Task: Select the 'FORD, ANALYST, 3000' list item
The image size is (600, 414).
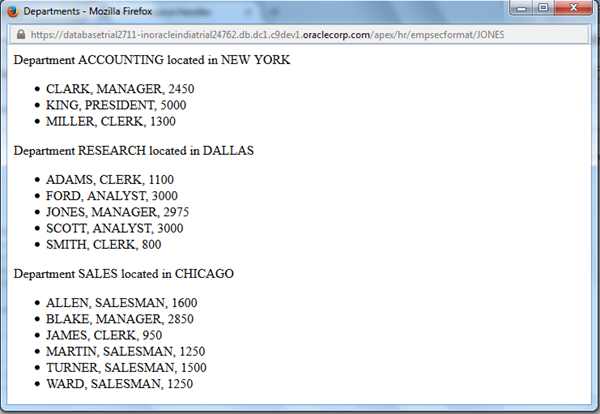Action: tap(112, 196)
